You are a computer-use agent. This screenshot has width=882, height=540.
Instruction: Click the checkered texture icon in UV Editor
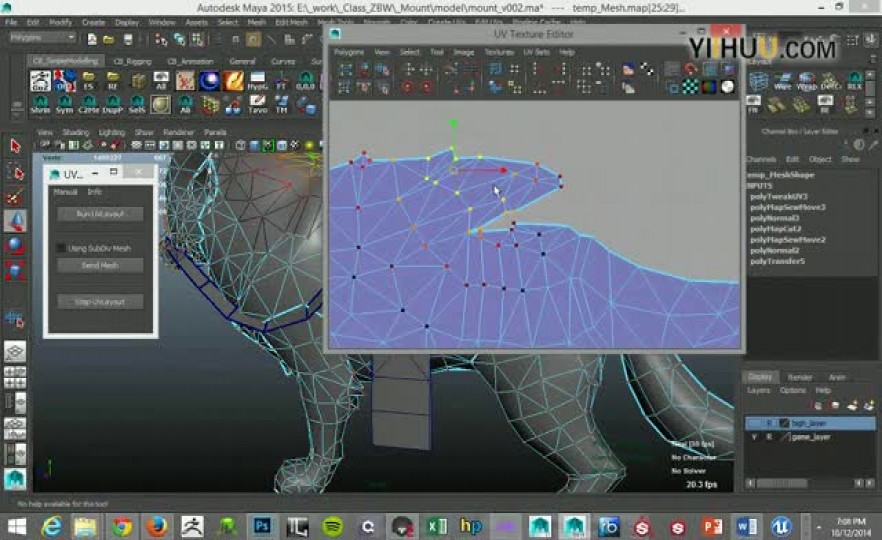[x=690, y=87]
